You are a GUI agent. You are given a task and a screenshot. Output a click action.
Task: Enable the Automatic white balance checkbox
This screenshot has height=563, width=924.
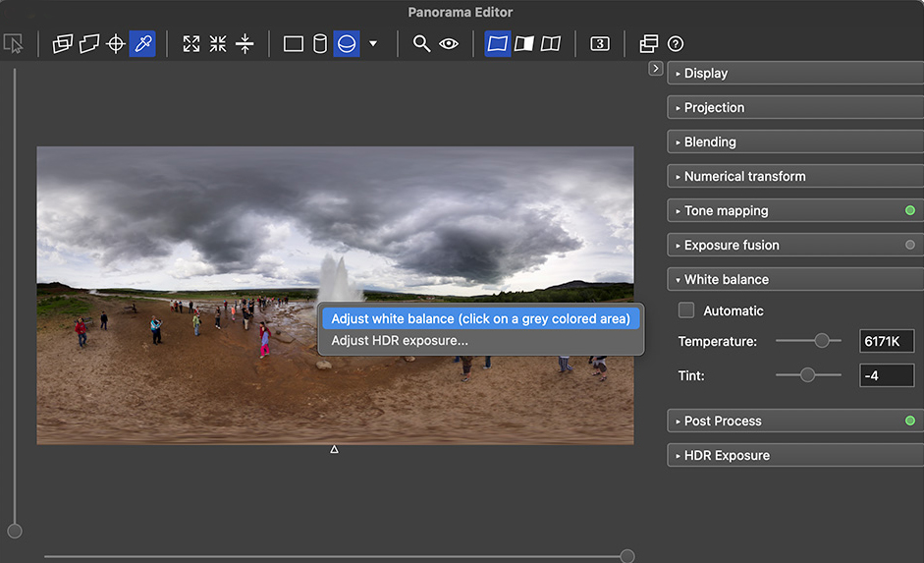tap(687, 310)
